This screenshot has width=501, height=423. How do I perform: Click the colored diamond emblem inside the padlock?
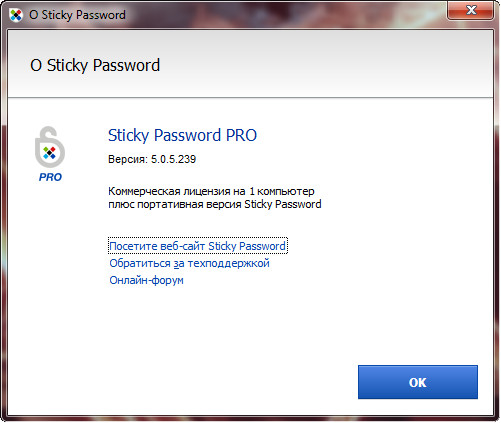point(49,153)
